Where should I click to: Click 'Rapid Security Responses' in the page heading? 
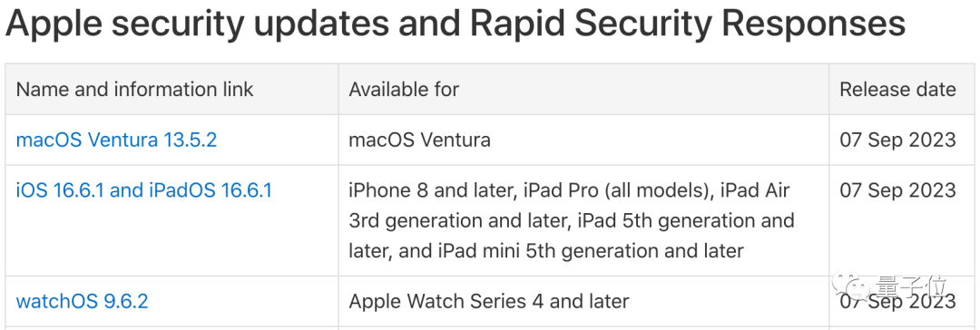click(x=687, y=24)
